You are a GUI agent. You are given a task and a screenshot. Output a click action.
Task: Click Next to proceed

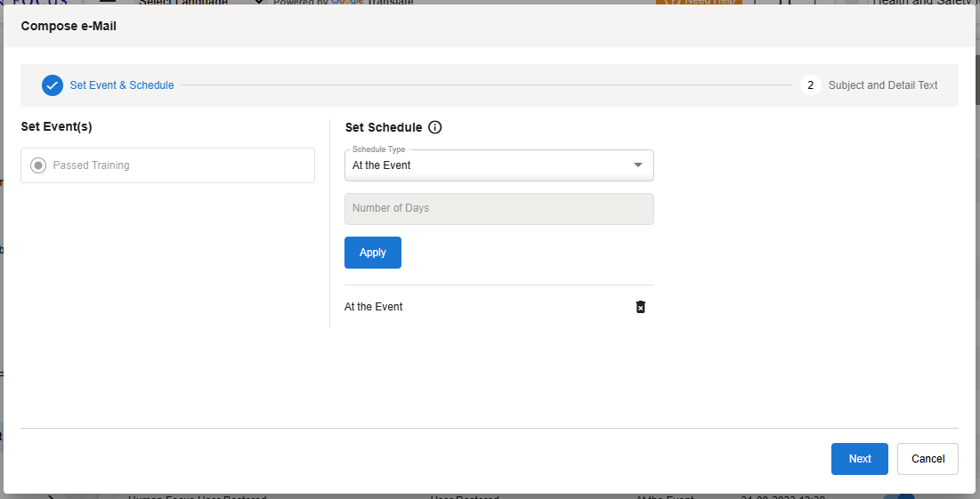859,459
